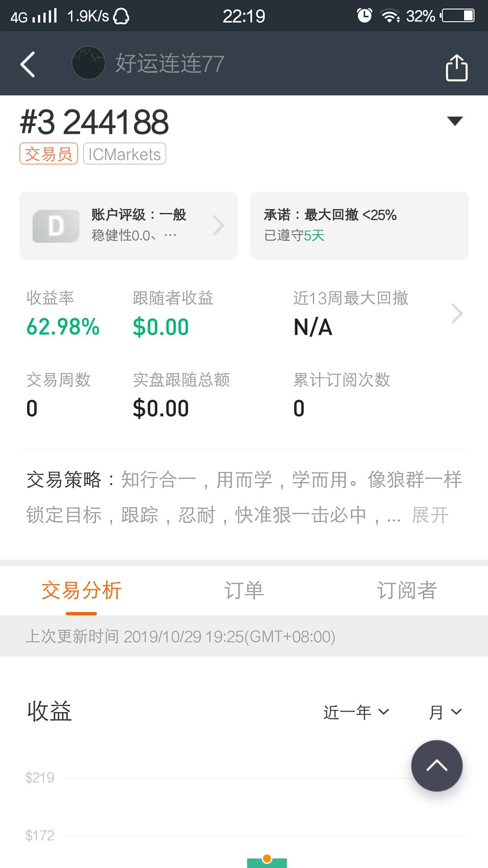This screenshot has height=868, width=488.
Task: Select the 交易分析 tab
Action: [x=81, y=590]
